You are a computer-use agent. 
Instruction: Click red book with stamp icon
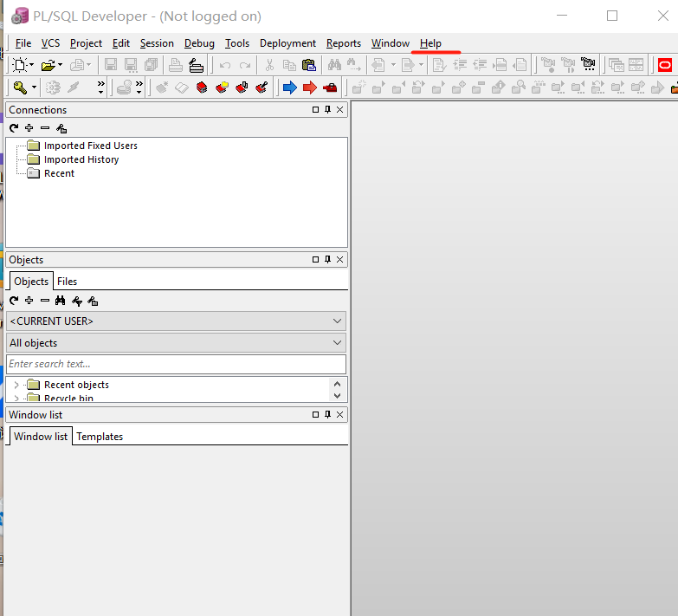(242, 88)
